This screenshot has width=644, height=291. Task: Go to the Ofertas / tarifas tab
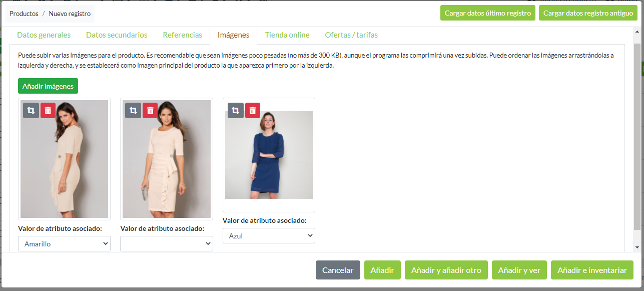coord(351,35)
